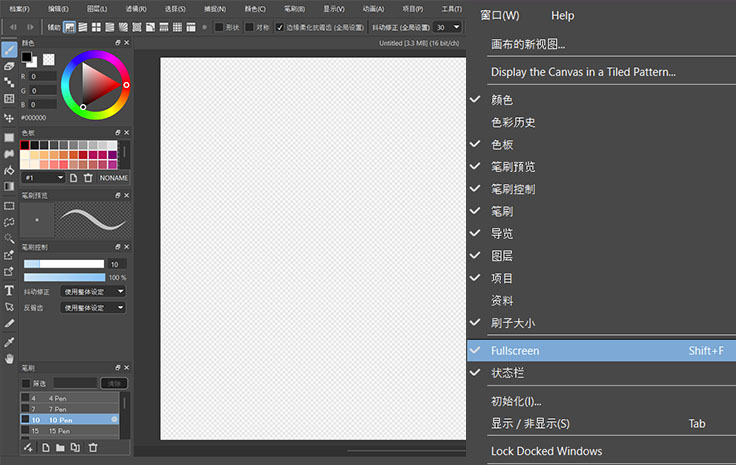Duplicate the selected brush
736x465 pixels.
point(75,448)
